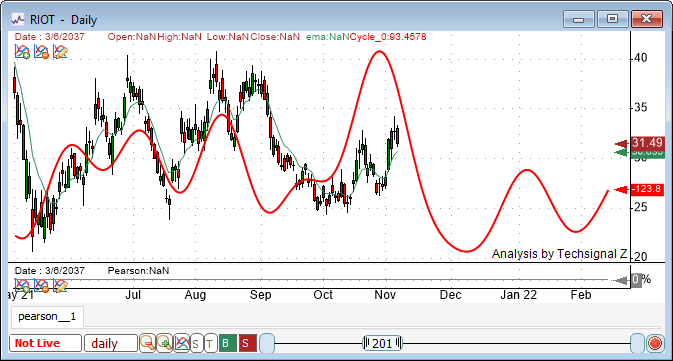
Task: Click the 25 price axis label
Action: coord(641,207)
